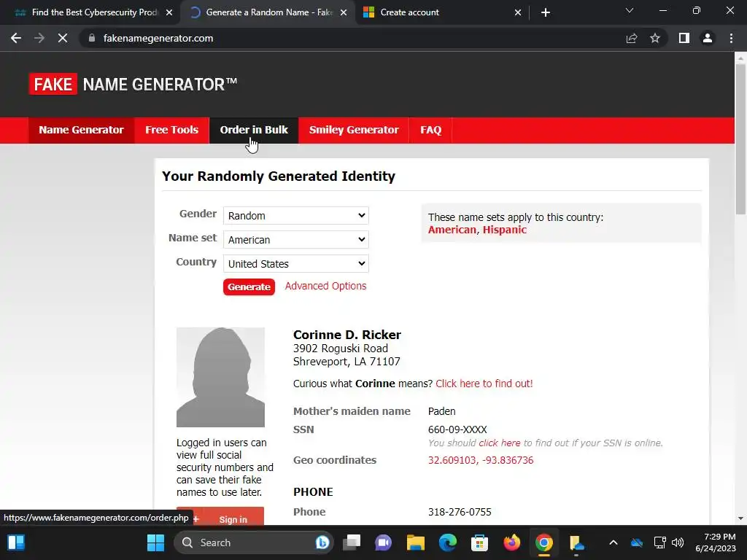The image size is (747, 560).
Task: Open the Order in Bulk menu item
Action: click(x=254, y=130)
